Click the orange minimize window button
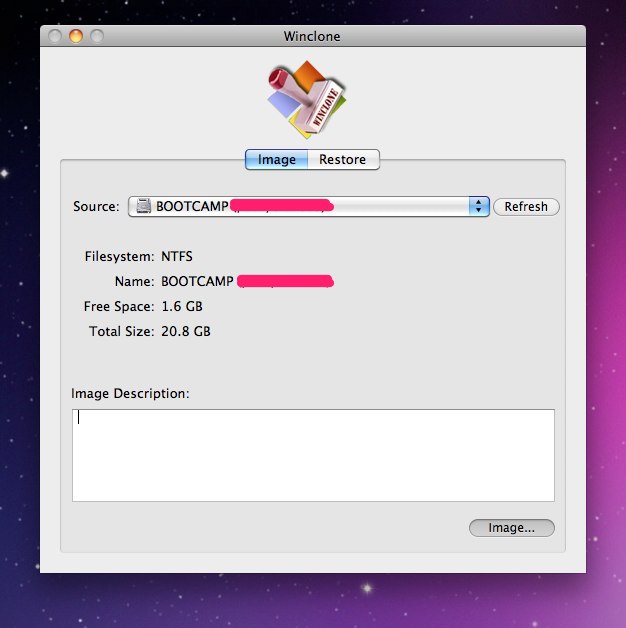The image size is (626, 628). 76,36
